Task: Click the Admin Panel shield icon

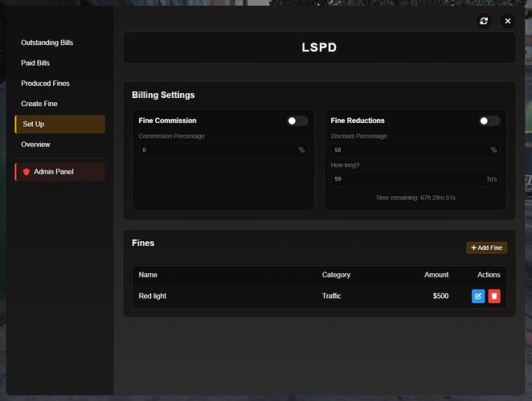Action: point(27,172)
